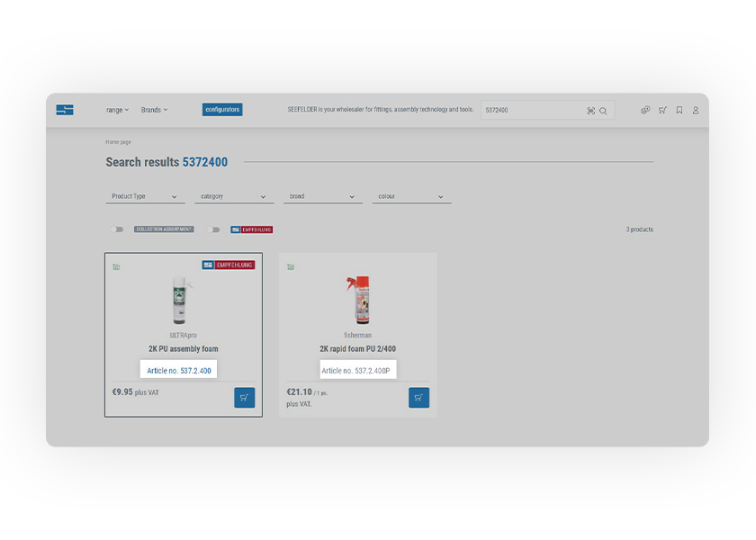
Task: Click the €21.10 price
Action: click(x=300, y=392)
